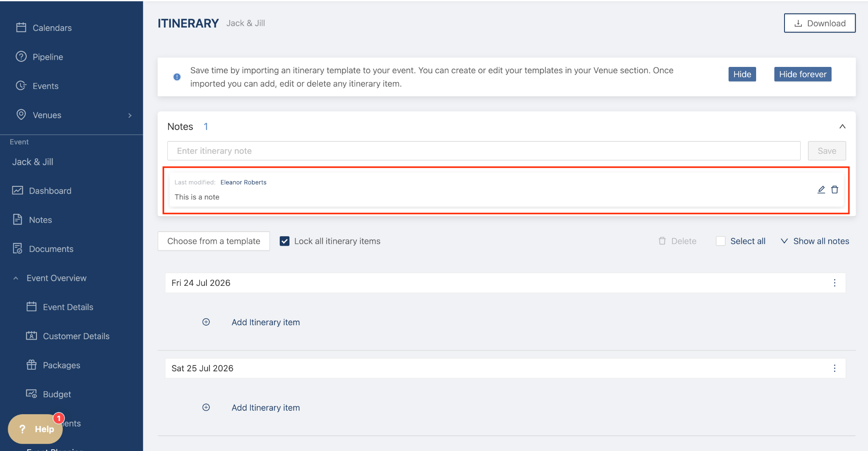The height and width of the screenshot is (451, 868).
Task: Collapse the Notes section chevron
Action: [843, 127]
